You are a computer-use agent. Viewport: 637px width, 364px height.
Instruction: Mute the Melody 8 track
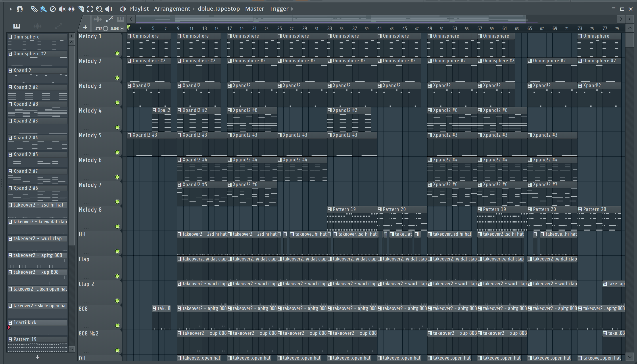(117, 226)
